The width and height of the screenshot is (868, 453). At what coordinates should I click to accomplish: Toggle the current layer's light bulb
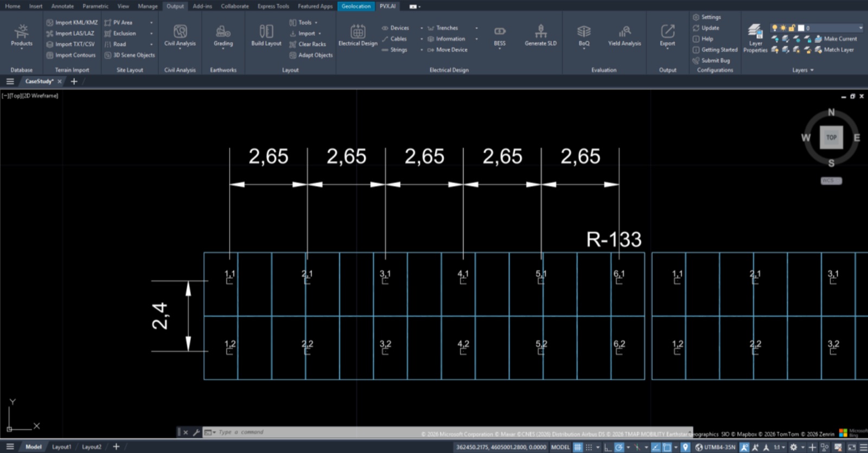[x=774, y=28]
